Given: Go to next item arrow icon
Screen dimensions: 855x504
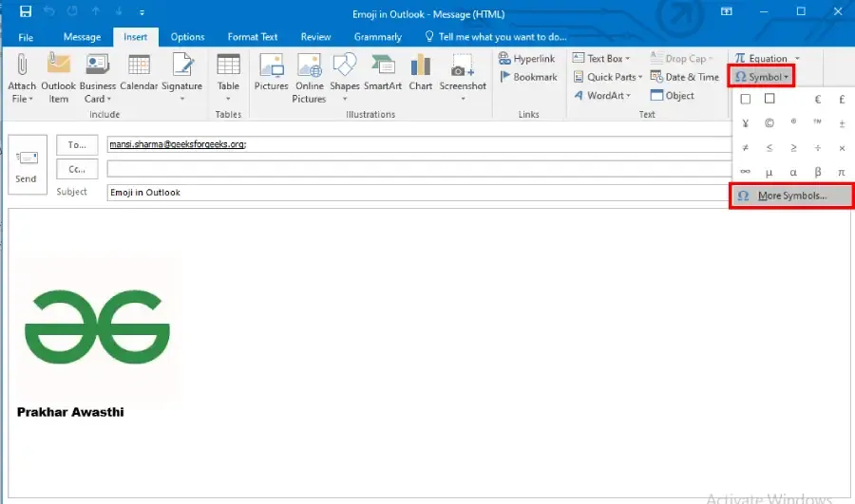Looking at the screenshot, I should [119, 11].
